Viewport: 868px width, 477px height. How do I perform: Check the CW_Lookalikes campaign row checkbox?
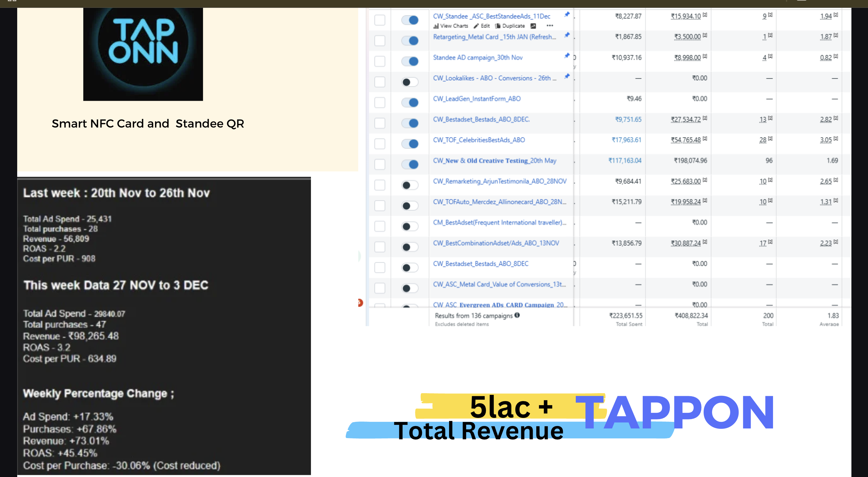(380, 82)
